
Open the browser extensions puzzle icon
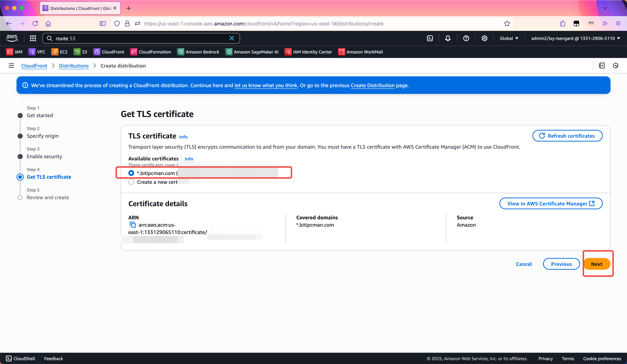[x=562, y=24]
